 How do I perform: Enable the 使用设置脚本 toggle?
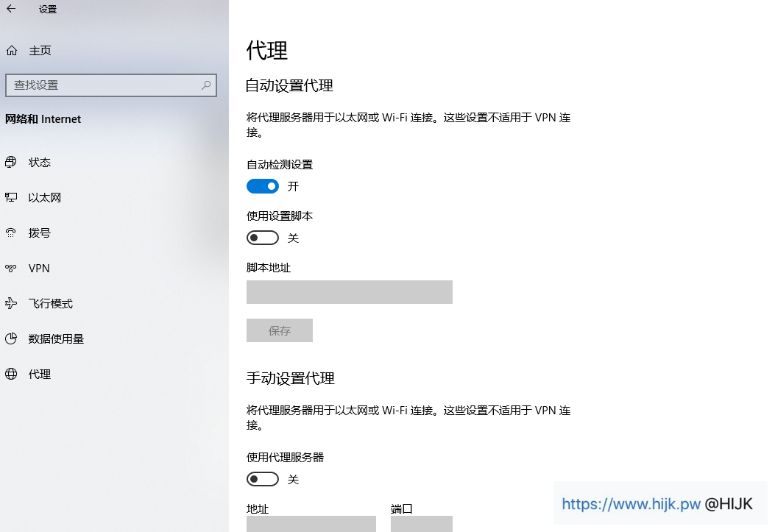pyautogui.click(x=263, y=238)
